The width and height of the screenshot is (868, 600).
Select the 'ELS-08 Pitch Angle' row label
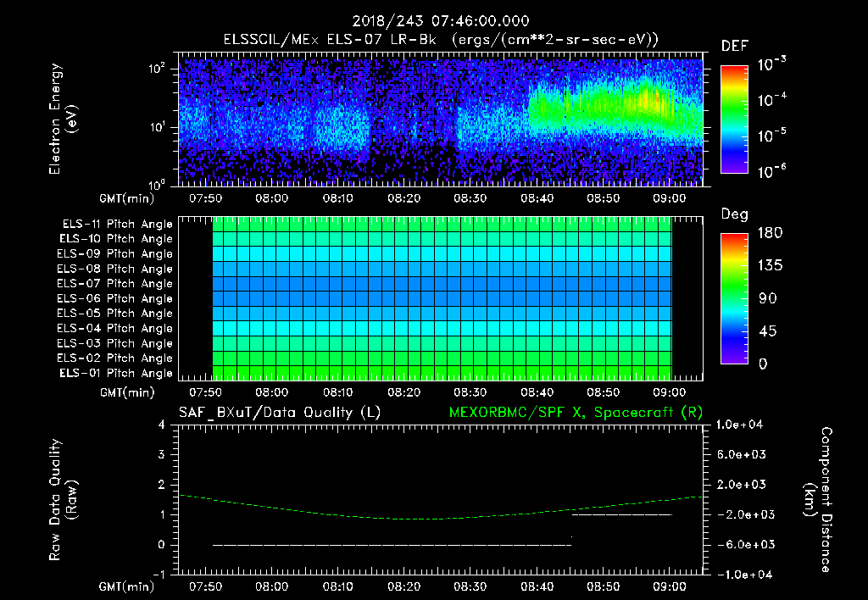pos(115,269)
